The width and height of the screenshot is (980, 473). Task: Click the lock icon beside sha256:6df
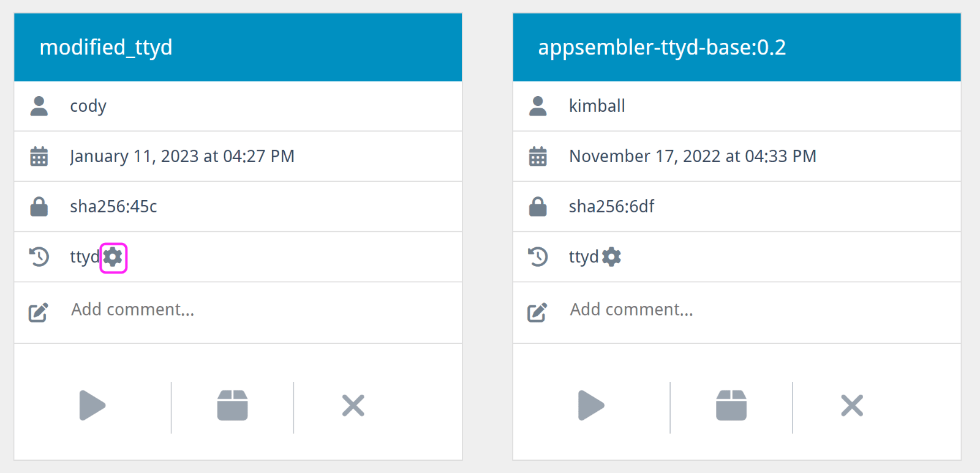[x=537, y=206]
